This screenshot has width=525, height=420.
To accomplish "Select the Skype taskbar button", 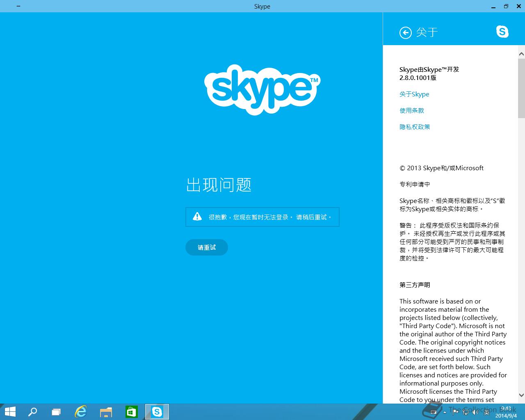I will (157, 412).
